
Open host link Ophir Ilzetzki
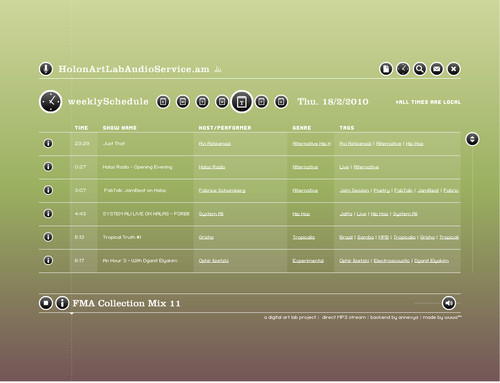click(214, 261)
